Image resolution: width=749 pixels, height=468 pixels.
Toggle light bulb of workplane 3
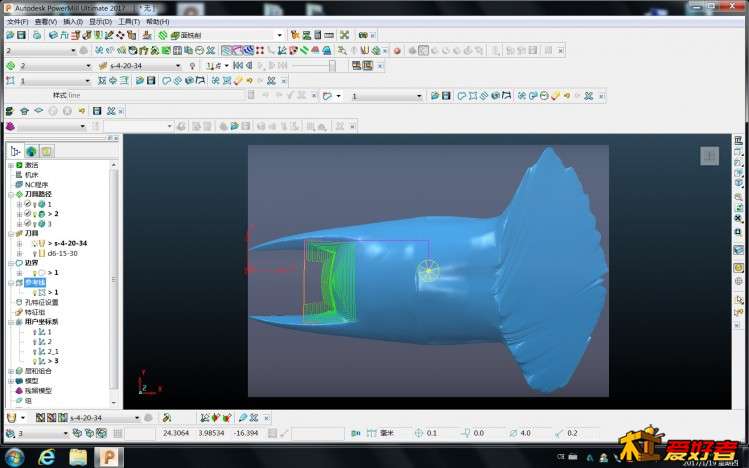pyautogui.click(x=35, y=361)
